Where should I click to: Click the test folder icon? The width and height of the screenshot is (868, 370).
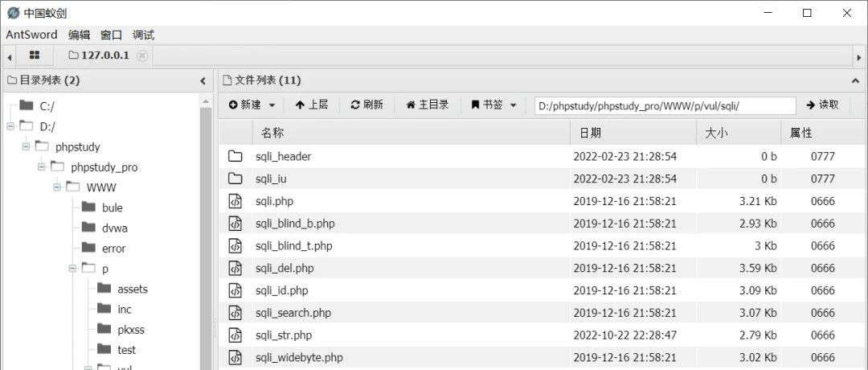coord(104,349)
